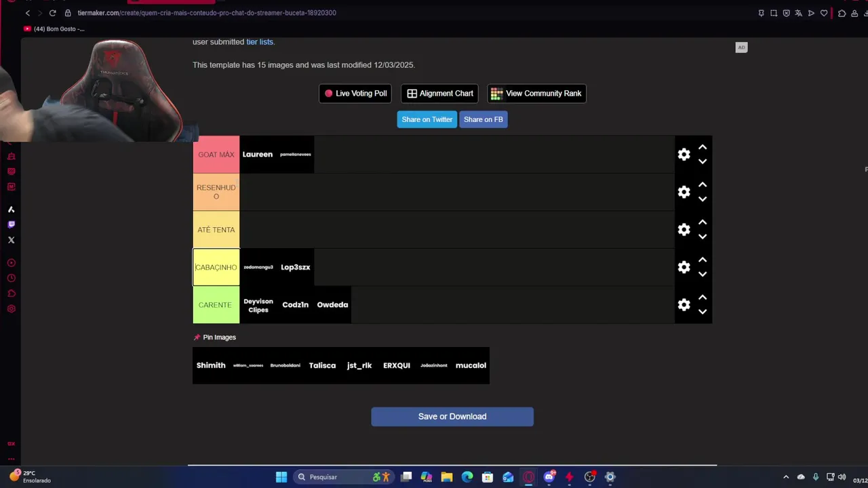Screen dimensions: 868x488
Task: Select the Owdeda image tile
Action: coord(332,305)
